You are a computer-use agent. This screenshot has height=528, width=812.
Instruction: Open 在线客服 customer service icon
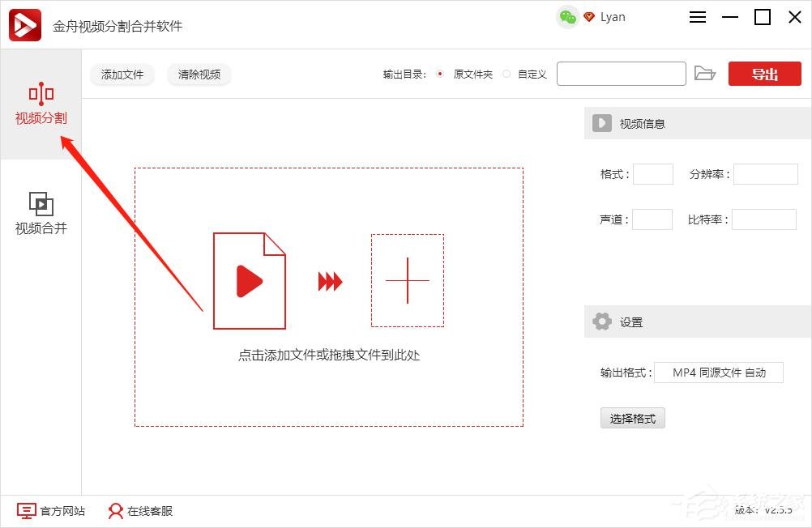point(114,512)
